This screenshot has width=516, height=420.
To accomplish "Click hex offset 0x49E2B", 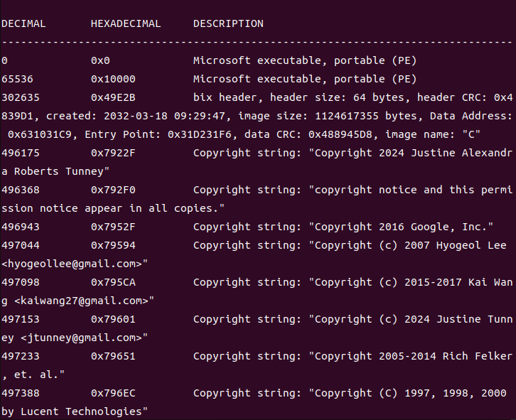I will click(114, 97).
